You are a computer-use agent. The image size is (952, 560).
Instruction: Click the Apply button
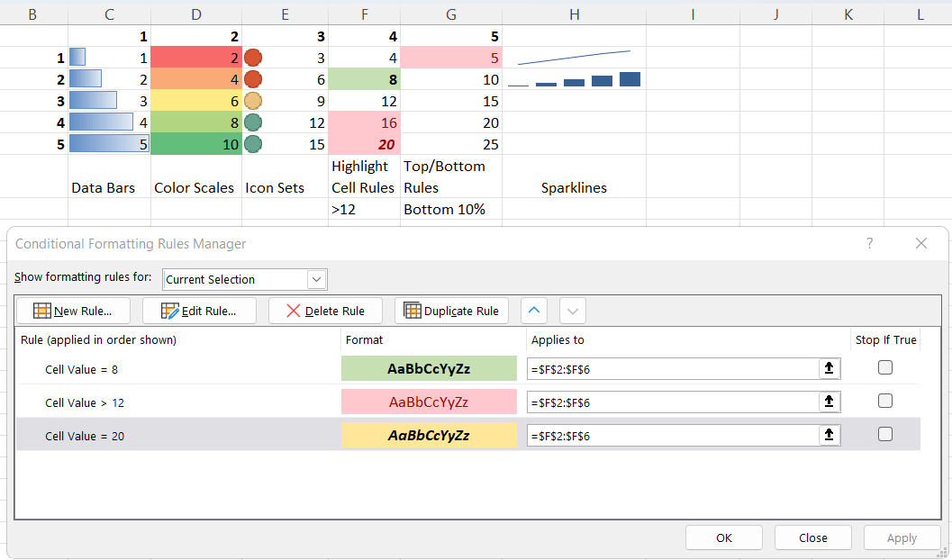902,537
